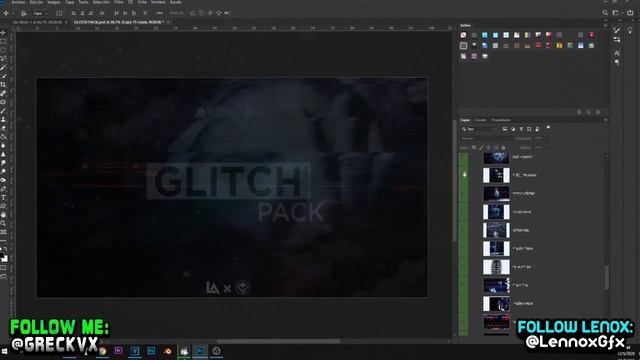
Task: Hide the layer showing the eye icon
Action: click(x=464, y=175)
